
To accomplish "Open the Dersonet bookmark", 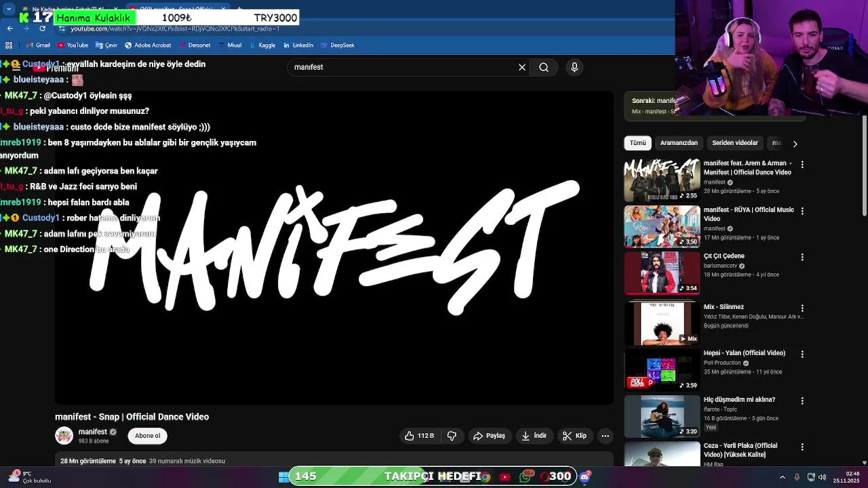I will click(x=194, y=45).
